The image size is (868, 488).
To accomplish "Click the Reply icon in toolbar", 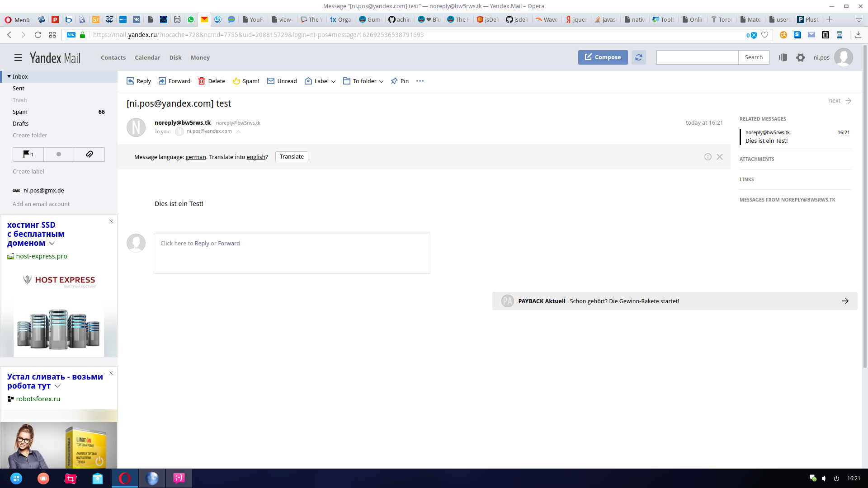I will pos(130,81).
